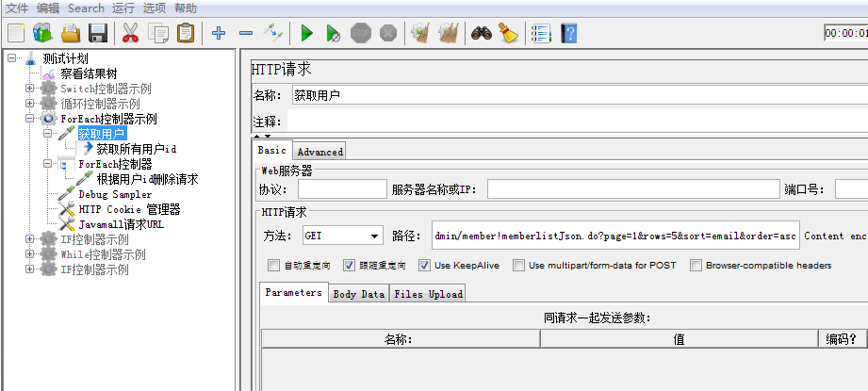Uncheck the 跟随重定向 checkbox
Screen dimensions: 868x391
click(349, 266)
